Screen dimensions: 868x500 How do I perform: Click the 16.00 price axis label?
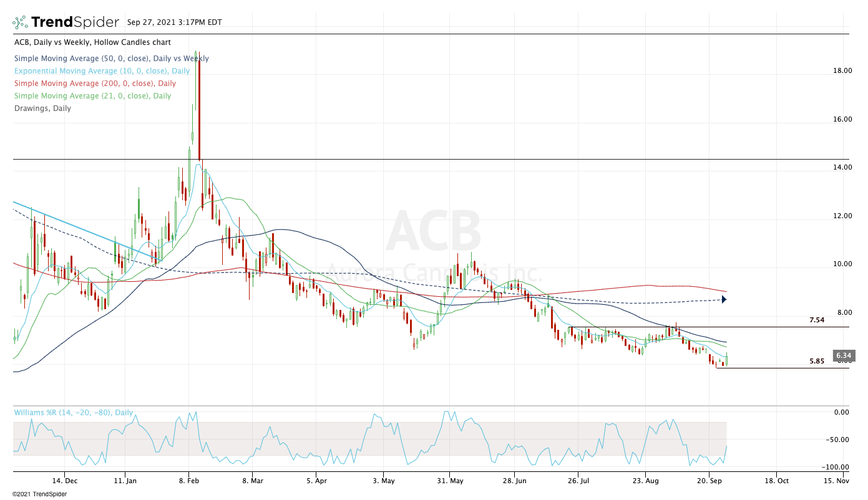pyautogui.click(x=842, y=119)
